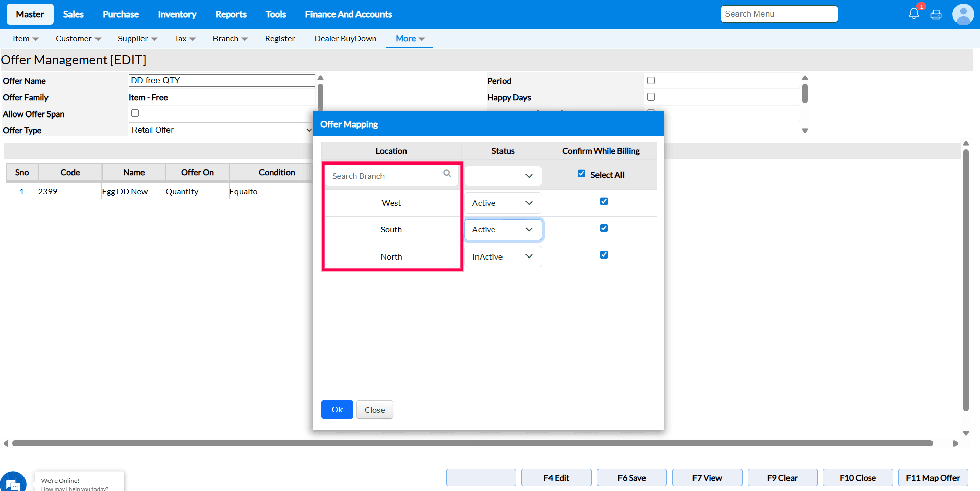Viewport: 980px width, 491px height.
Task: Enable the Allow Offer Span checkbox
Action: click(135, 113)
